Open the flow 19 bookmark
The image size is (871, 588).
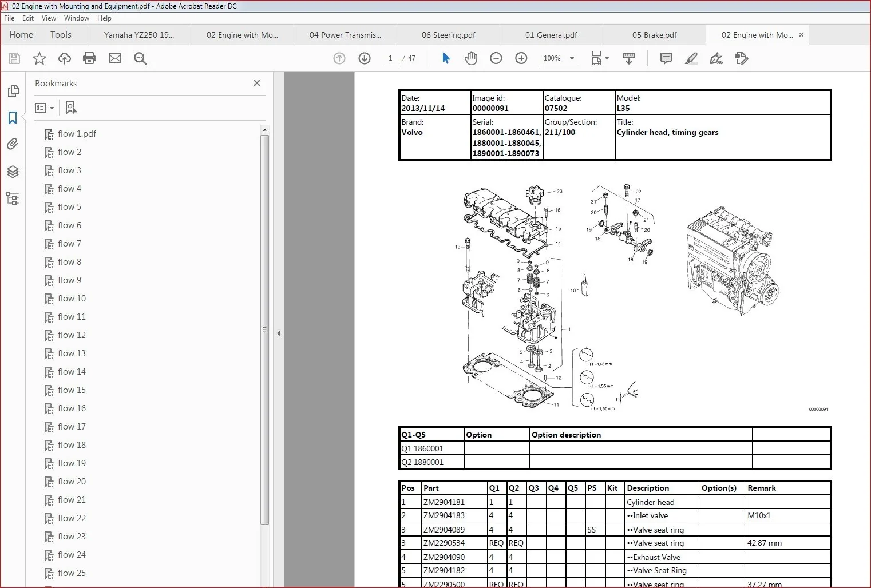point(72,463)
